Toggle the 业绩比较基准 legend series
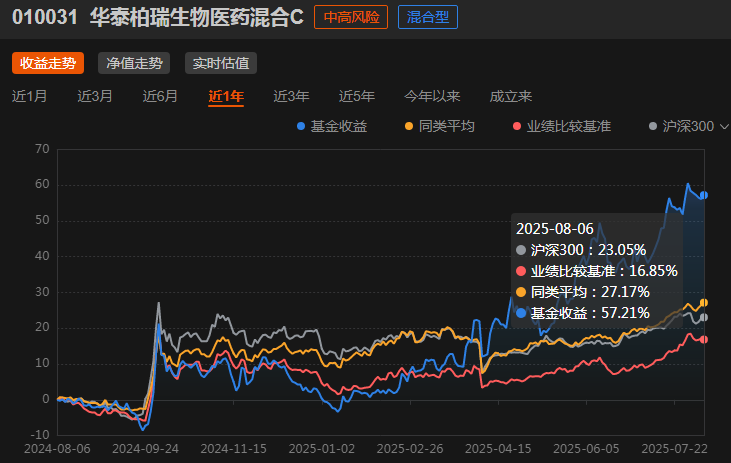This screenshot has height=463, width=731. point(562,126)
